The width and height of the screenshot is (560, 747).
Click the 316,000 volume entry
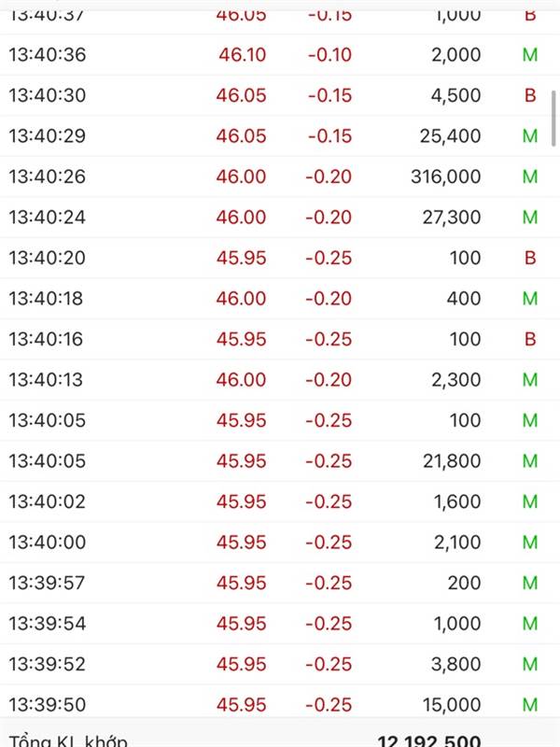446,176
